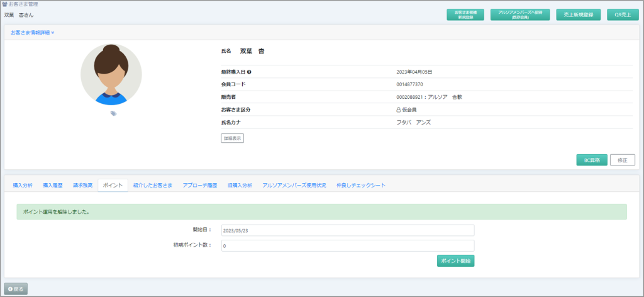
Task: Open the 仲良しチェックシート tab
Action: click(361, 186)
